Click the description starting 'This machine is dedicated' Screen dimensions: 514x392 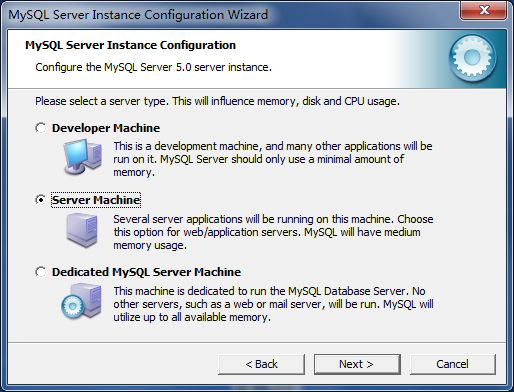[273, 304]
